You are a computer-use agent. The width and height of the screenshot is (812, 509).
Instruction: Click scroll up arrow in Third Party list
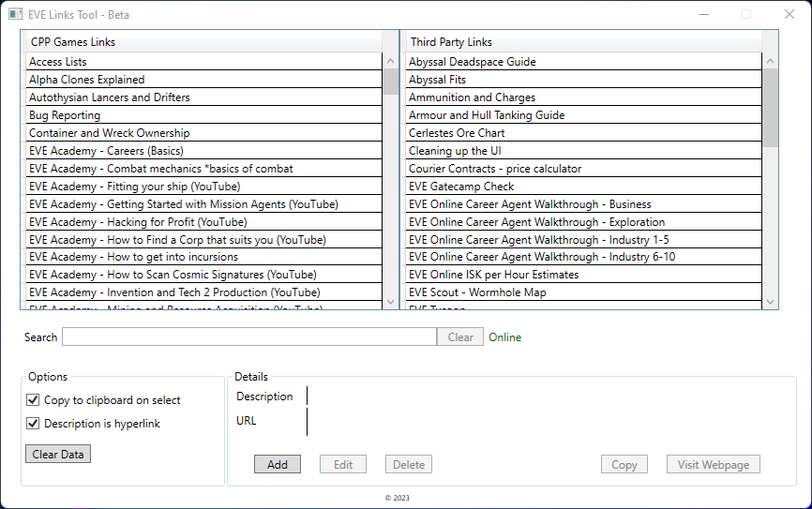pyautogui.click(x=770, y=61)
